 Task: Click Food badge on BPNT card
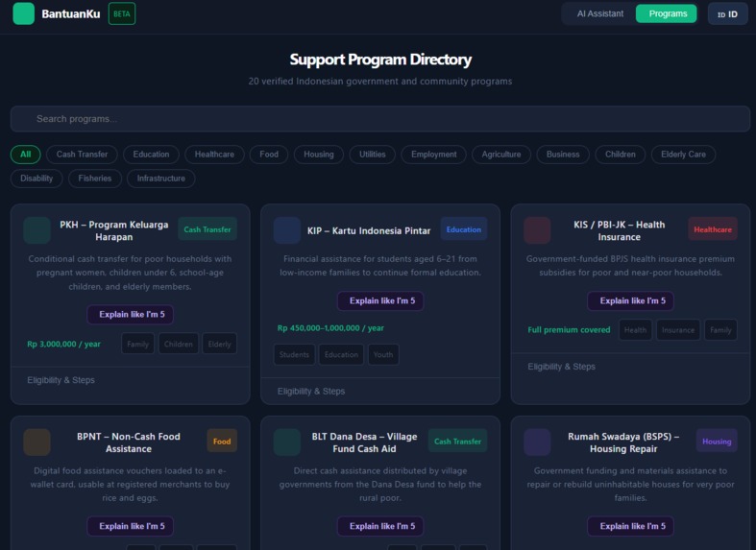click(222, 442)
